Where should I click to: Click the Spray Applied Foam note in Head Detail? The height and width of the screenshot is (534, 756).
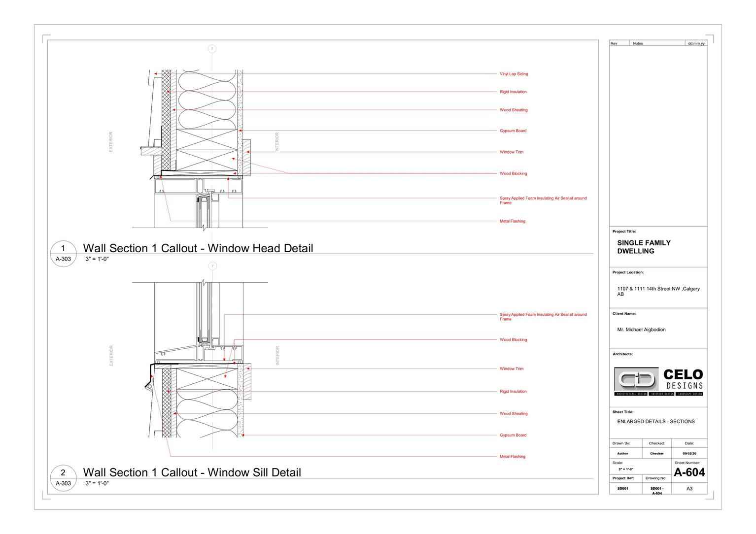(543, 200)
